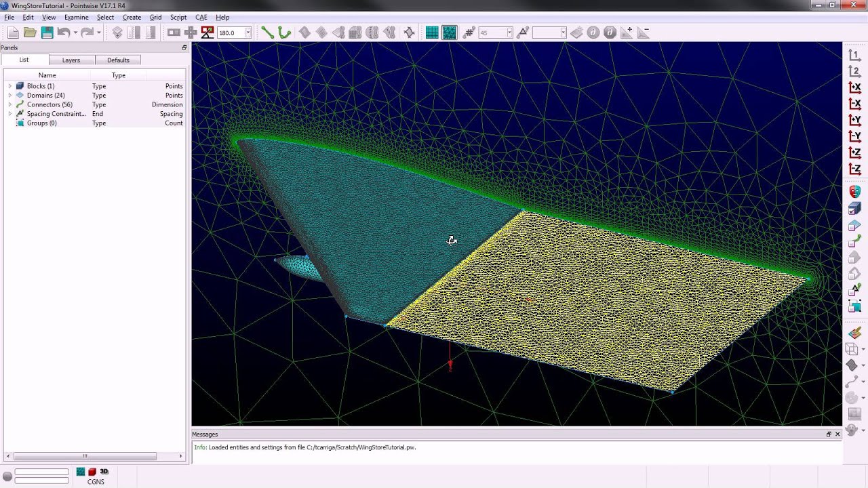Switch to the List tab
The height and width of the screenshot is (488, 868).
pyautogui.click(x=24, y=60)
